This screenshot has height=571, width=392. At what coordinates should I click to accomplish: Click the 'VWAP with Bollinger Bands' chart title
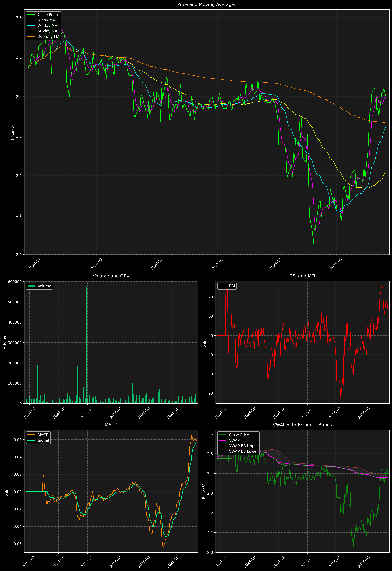302,425
